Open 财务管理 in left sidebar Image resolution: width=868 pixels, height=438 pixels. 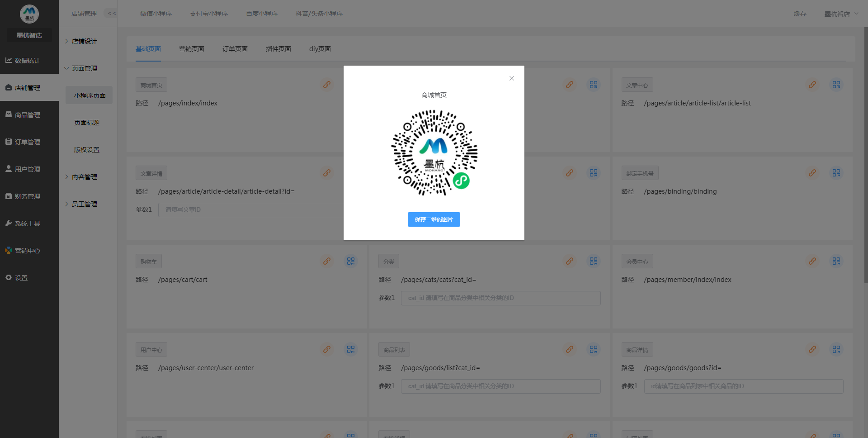pyautogui.click(x=29, y=196)
